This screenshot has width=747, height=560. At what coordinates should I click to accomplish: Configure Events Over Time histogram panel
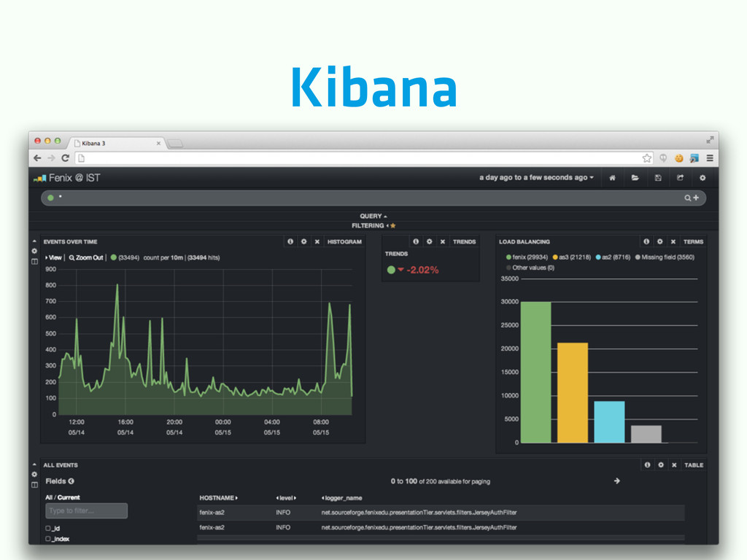303,241
